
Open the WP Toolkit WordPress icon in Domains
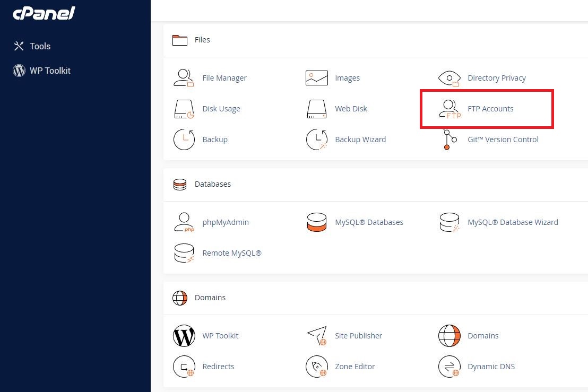[x=184, y=336]
